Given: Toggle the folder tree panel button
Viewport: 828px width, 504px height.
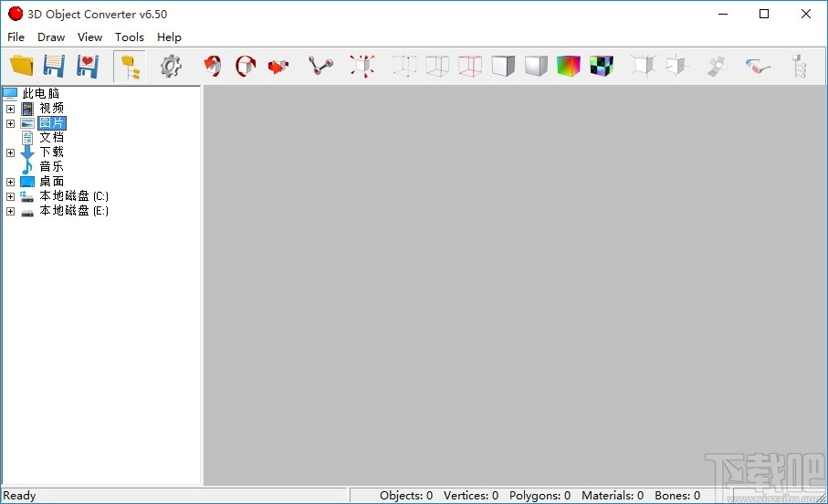Looking at the screenshot, I should point(130,67).
